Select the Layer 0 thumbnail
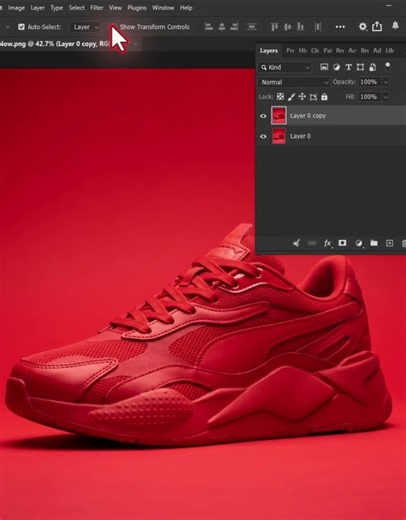The height and width of the screenshot is (520, 406). (279, 136)
